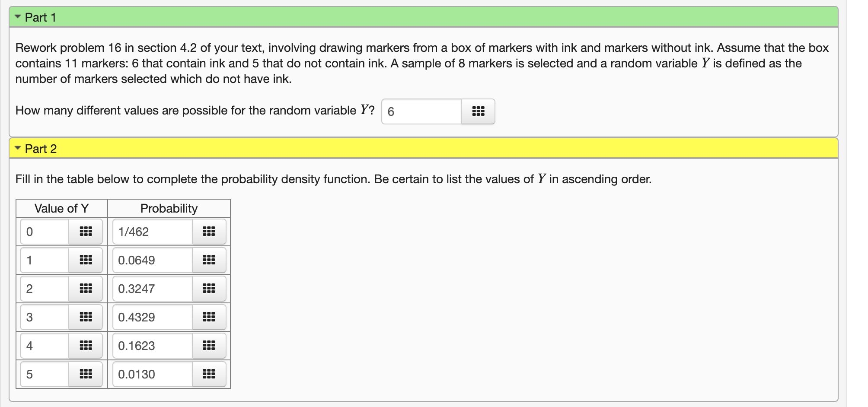
Task: Open the keypad beside the Value of Y 4 field
Action: point(86,346)
